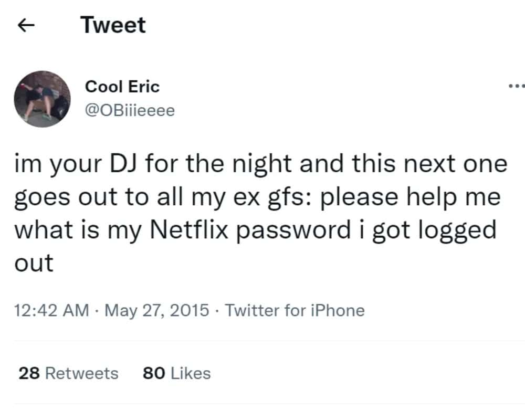Click the word DJ in the tweet
Viewport: 525px width, 420px height.
123,164
